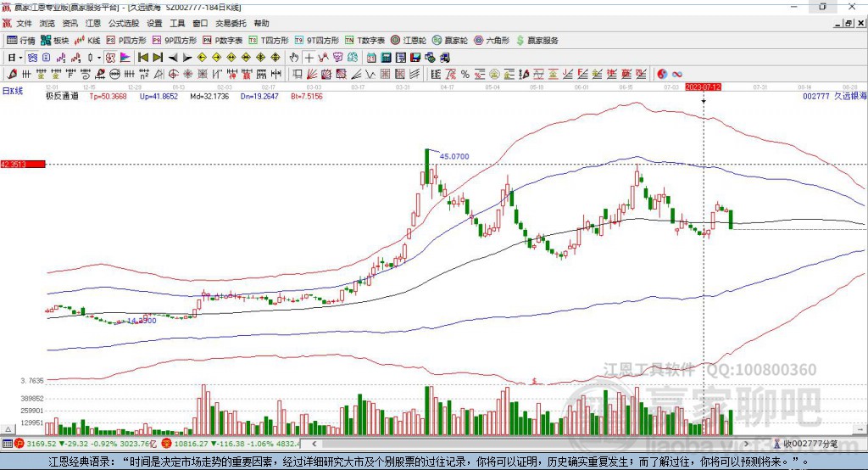Click the bottom horizontal scrollbar track

click(x=530, y=444)
